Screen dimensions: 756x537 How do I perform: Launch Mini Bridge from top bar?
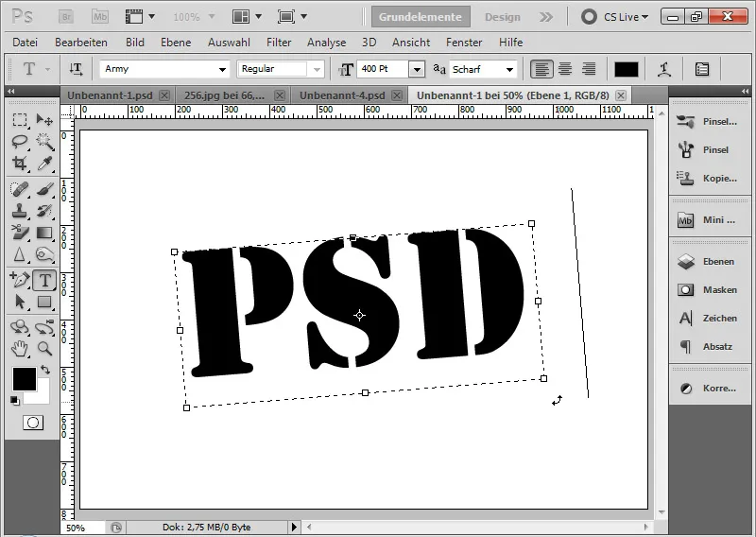(100, 17)
